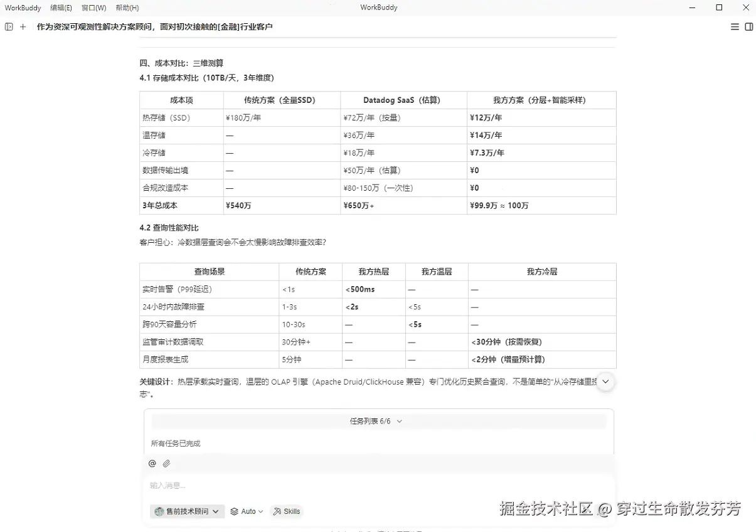The height and width of the screenshot is (532, 756).
Task: Open the Auto model dropdown
Action: tap(247, 511)
